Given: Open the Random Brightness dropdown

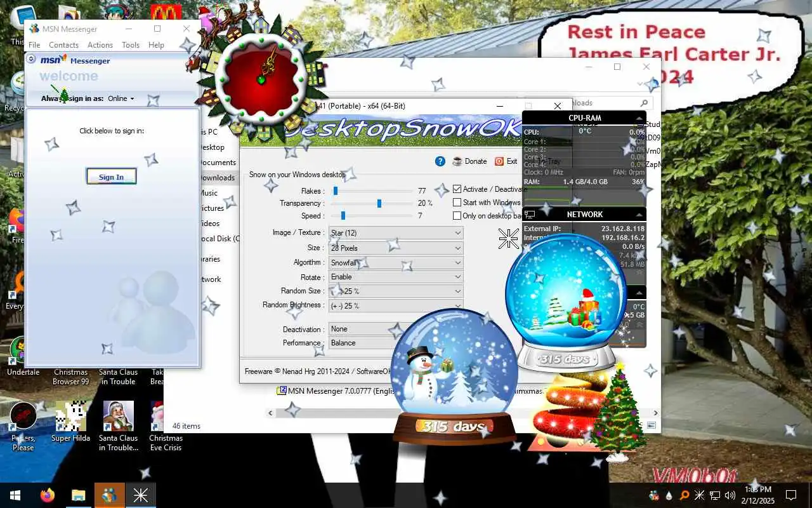Looking at the screenshot, I should (396, 305).
